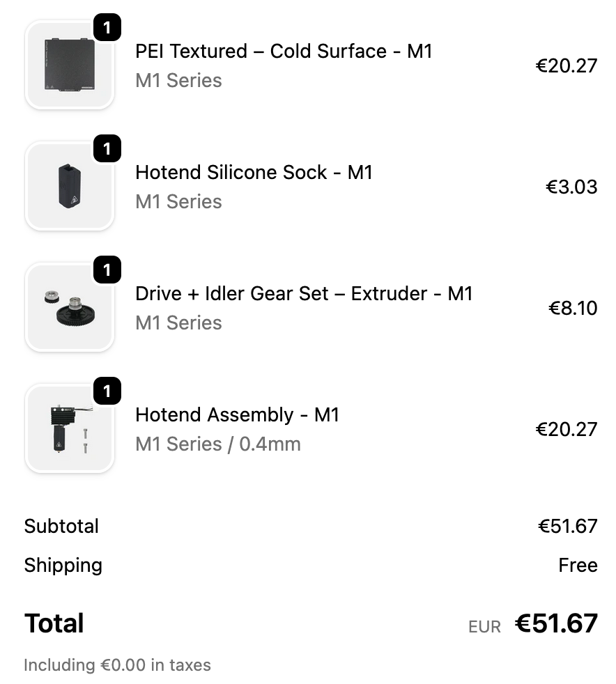The image size is (616, 684).
Task: Click the Hotend Silicone Sock product image
Action: pyautogui.click(x=69, y=186)
